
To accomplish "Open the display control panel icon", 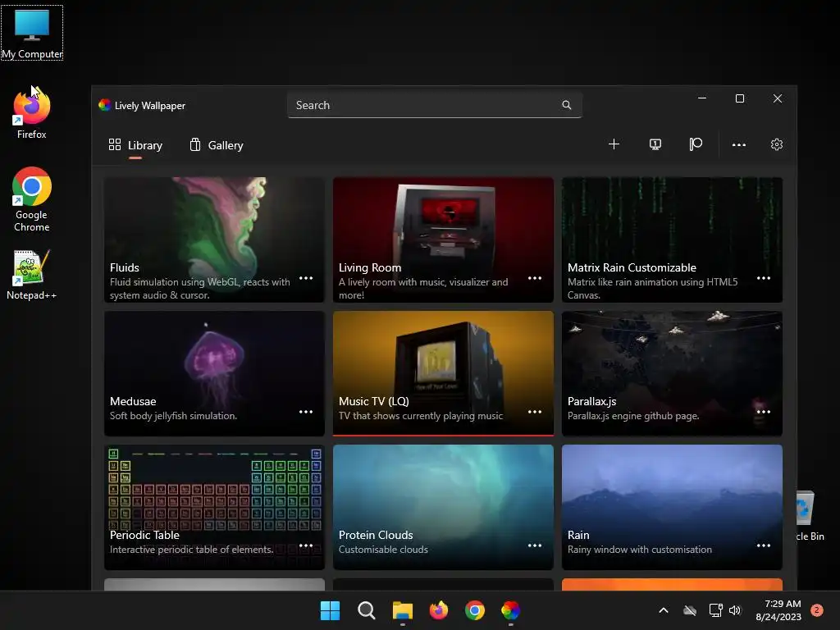I will click(655, 144).
